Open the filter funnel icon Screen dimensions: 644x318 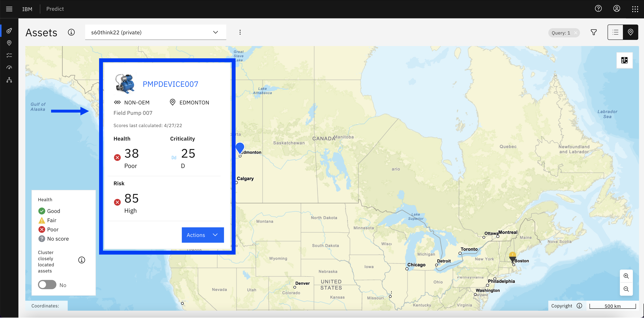594,32
